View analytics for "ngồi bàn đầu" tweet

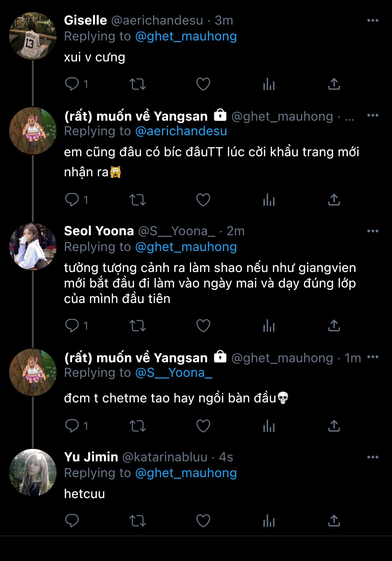pos(269,426)
